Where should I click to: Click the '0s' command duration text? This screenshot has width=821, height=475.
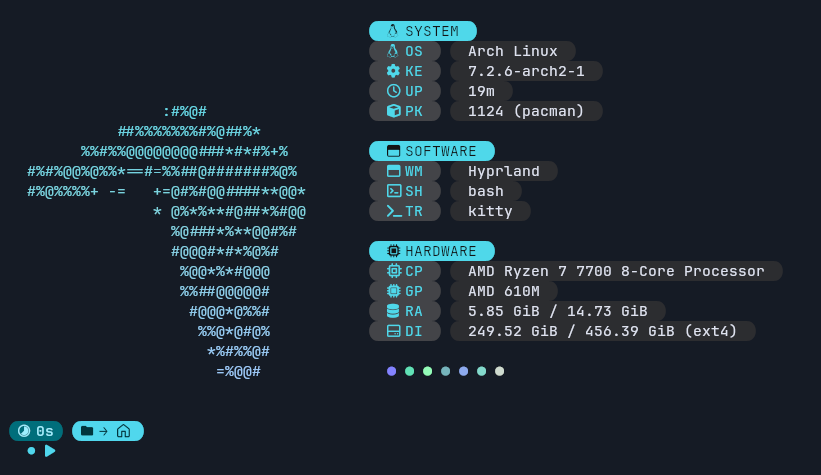point(45,432)
